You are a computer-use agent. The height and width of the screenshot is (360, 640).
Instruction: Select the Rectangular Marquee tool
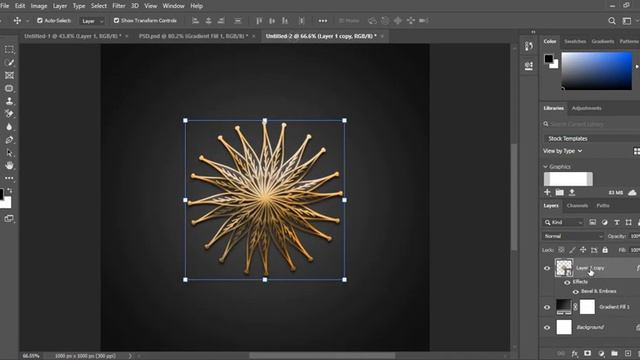(x=9, y=49)
